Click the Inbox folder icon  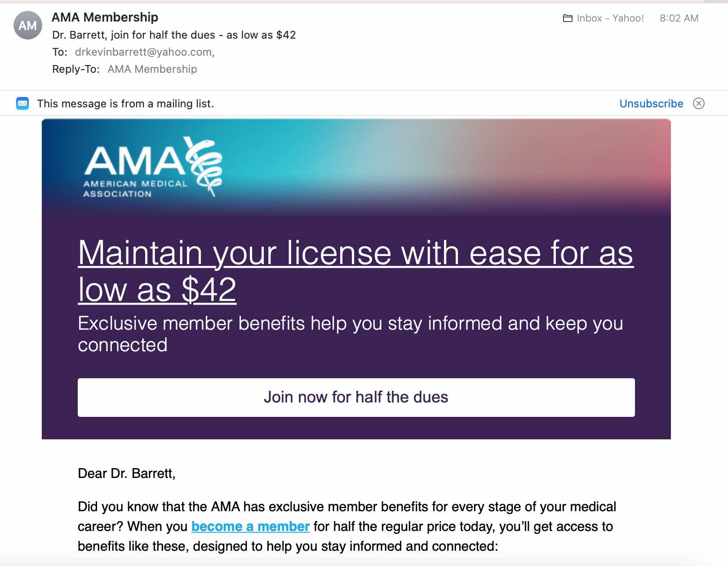click(x=568, y=18)
